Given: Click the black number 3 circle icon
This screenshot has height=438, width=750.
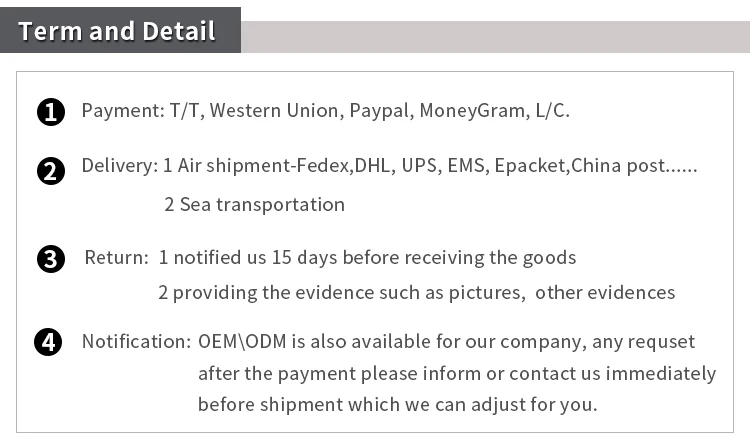Looking at the screenshot, I should tap(51, 259).
